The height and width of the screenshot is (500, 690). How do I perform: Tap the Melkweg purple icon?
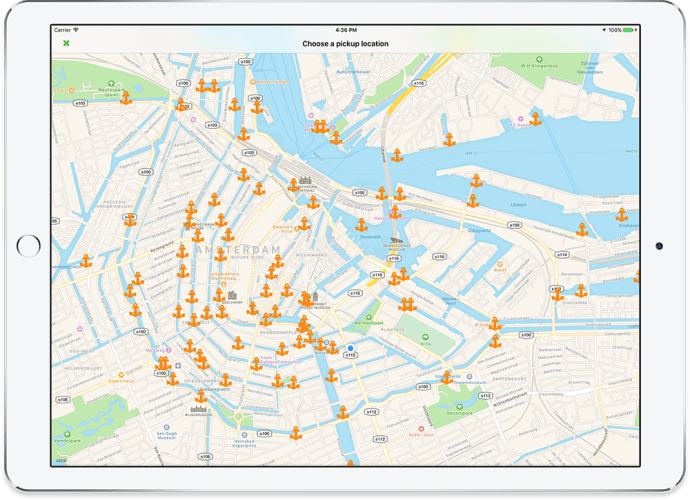(x=168, y=350)
